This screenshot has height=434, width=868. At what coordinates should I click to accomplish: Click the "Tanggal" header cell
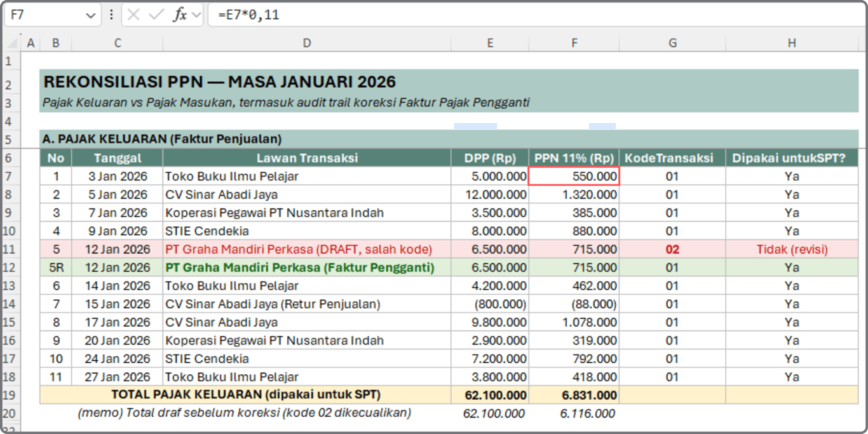pos(118,158)
